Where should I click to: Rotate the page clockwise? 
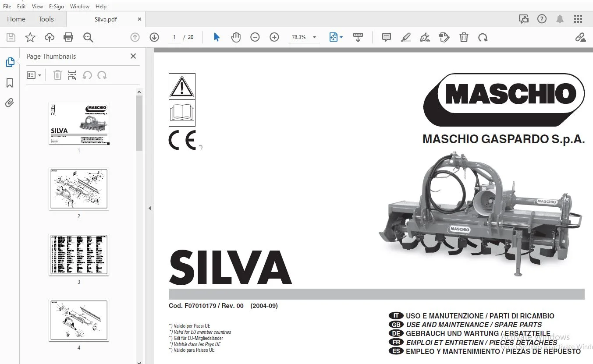(x=483, y=37)
